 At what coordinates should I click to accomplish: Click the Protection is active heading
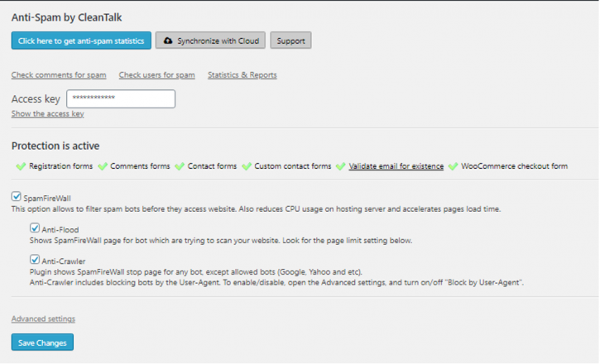[x=55, y=146]
